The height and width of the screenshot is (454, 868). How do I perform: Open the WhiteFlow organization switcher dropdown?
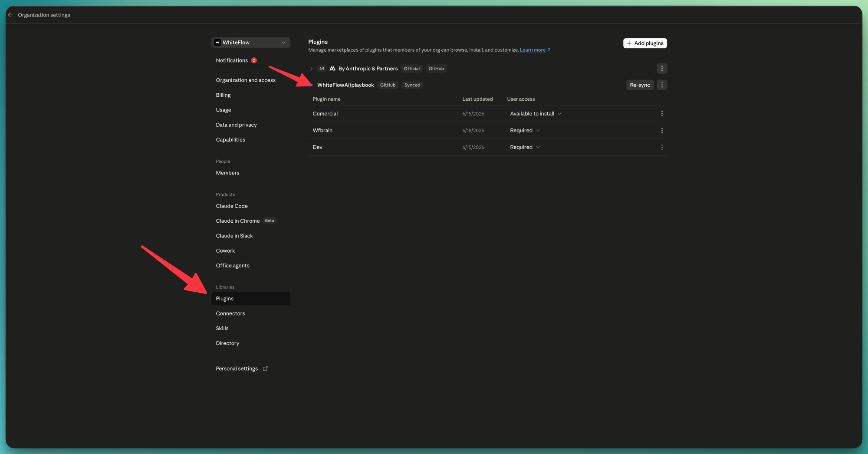pyautogui.click(x=251, y=43)
